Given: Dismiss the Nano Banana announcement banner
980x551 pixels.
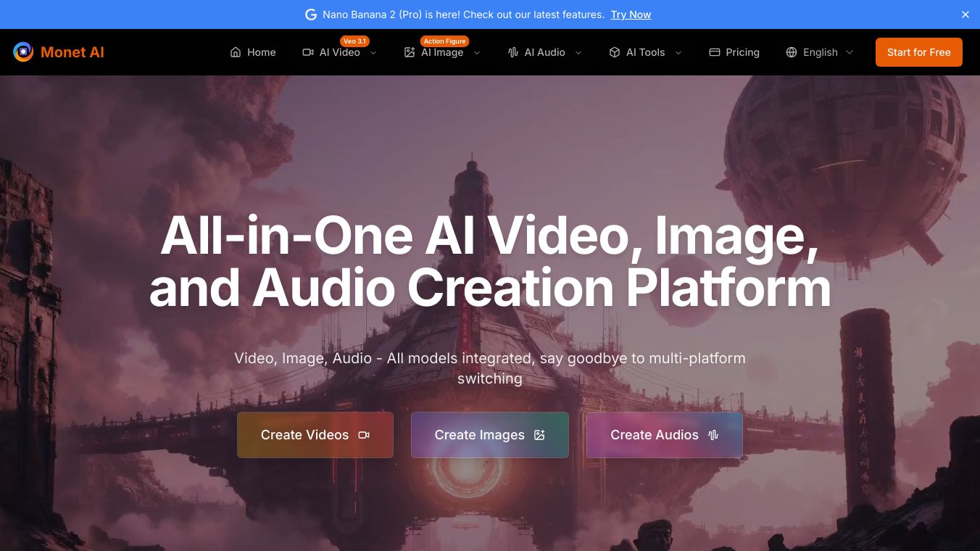Looking at the screenshot, I should tap(966, 14).
